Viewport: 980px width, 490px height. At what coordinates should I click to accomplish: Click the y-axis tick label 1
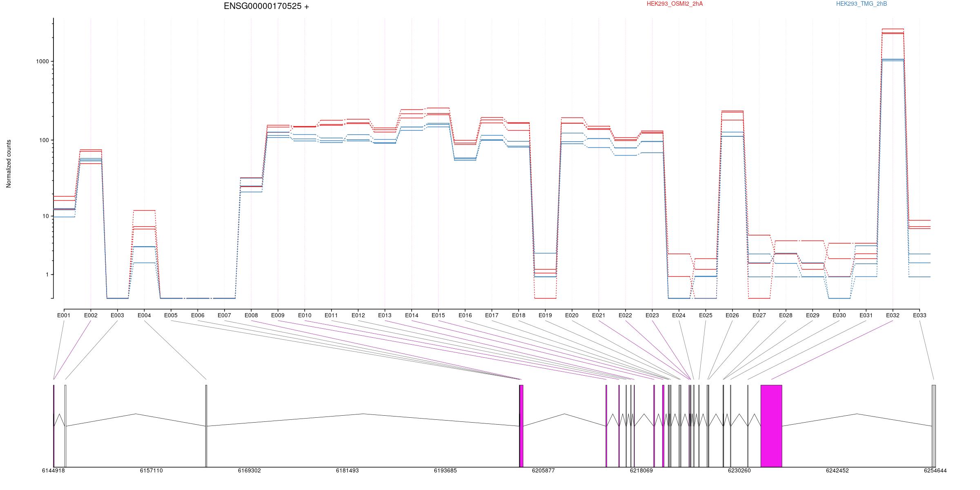coord(47,275)
